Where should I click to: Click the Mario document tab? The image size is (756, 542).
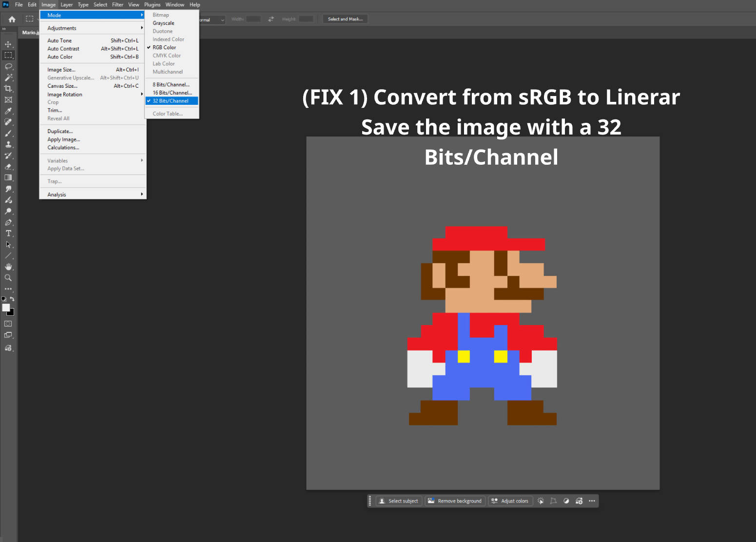click(x=30, y=33)
